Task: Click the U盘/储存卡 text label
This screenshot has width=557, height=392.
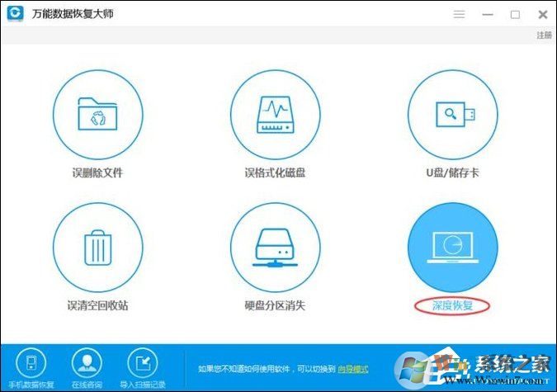Action: point(455,173)
